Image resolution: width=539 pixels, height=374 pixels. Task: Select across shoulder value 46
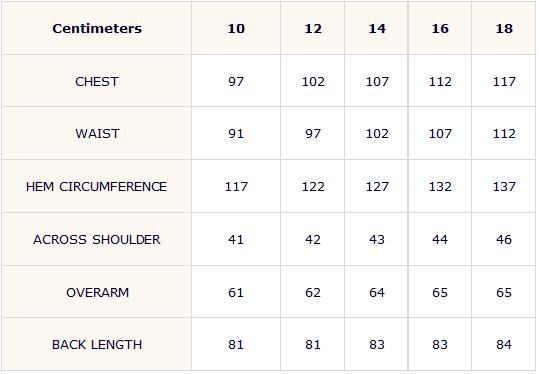pos(504,240)
